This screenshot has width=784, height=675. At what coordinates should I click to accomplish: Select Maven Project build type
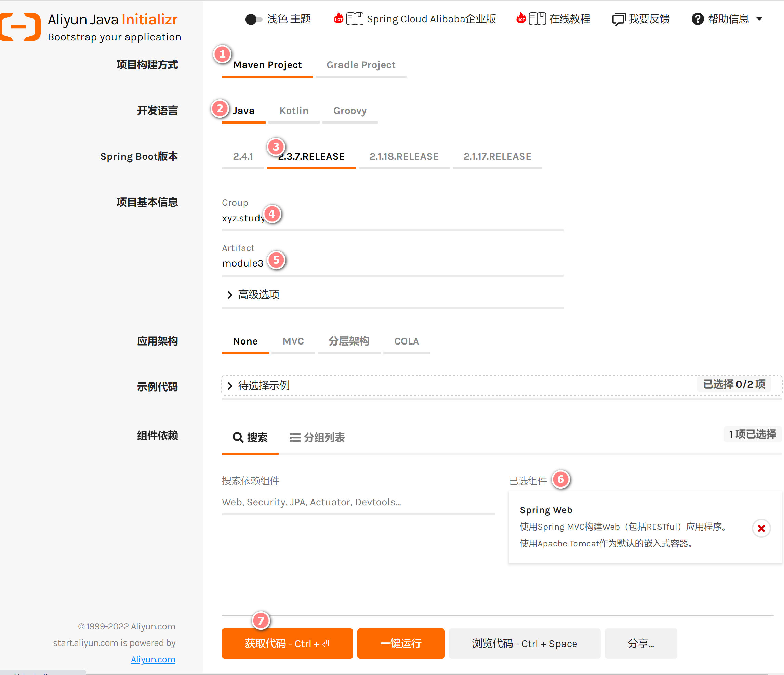click(267, 65)
